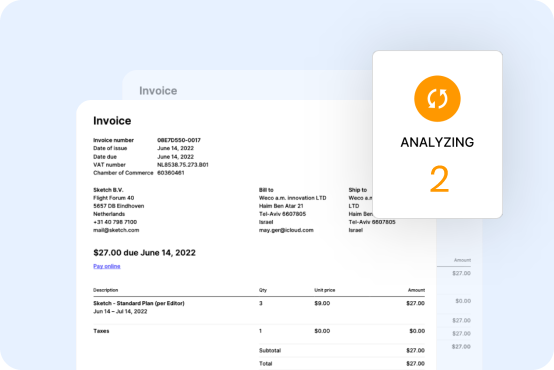The width and height of the screenshot is (554, 370).
Task: Click the Jun 14 – Jul 14, 2022 period text
Action: [120, 311]
